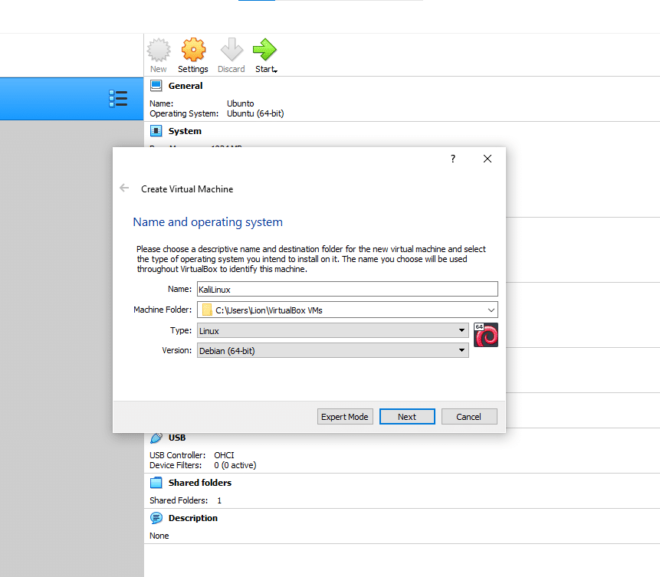
Task: Click the 'Ubunto' name value
Action: point(240,104)
